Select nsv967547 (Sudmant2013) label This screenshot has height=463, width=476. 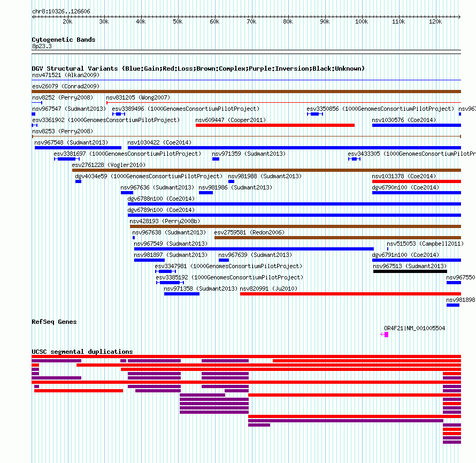69,109
